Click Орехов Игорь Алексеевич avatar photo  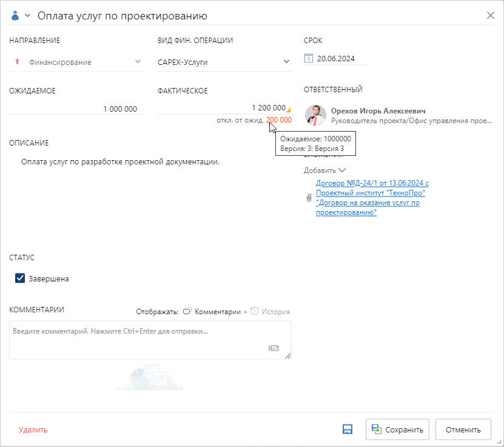tap(315, 115)
